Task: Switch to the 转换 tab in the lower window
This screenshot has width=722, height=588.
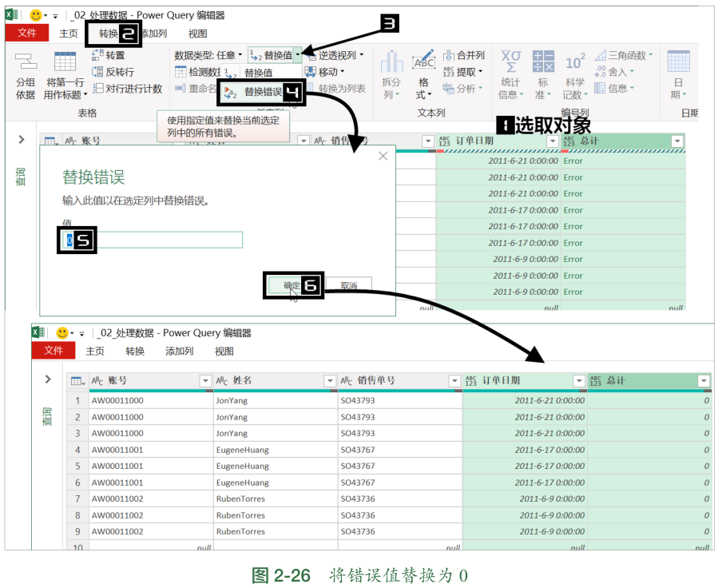Action: [x=135, y=352]
